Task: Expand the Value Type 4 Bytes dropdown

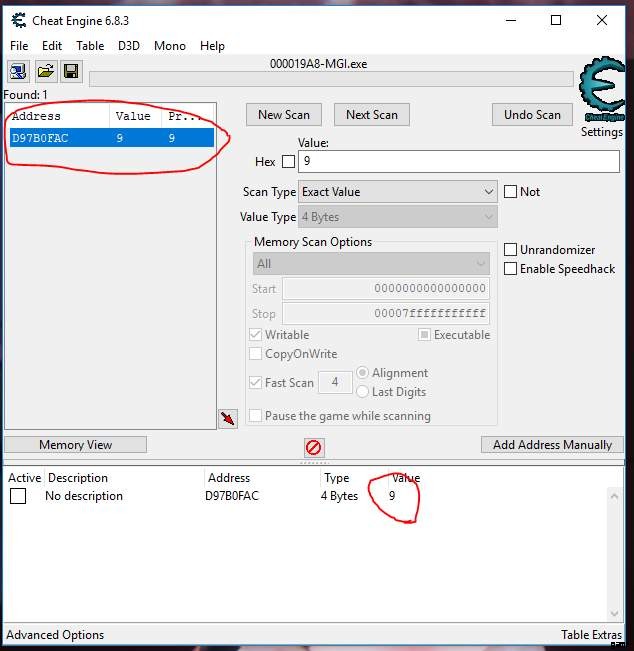Action: point(398,217)
